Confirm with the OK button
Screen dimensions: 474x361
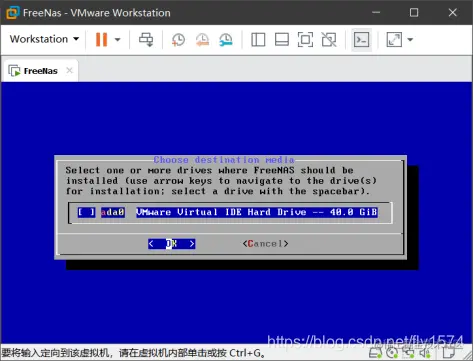[x=172, y=244]
